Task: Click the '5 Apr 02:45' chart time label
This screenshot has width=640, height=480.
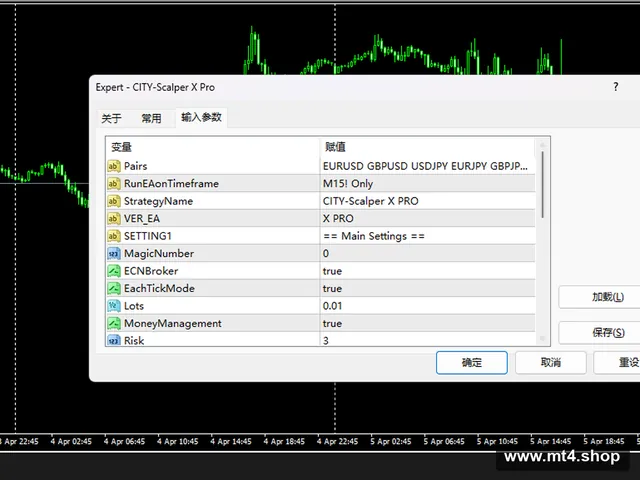Action: [391, 441]
